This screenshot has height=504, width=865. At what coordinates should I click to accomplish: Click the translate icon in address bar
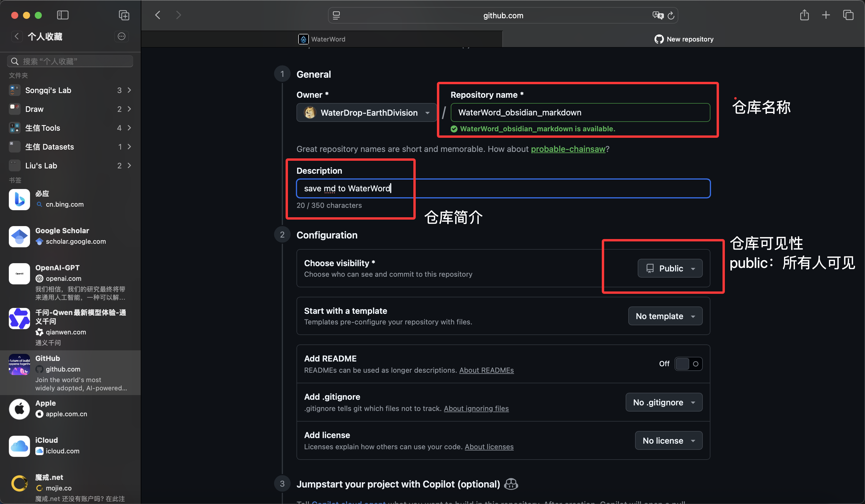[x=658, y=15]
